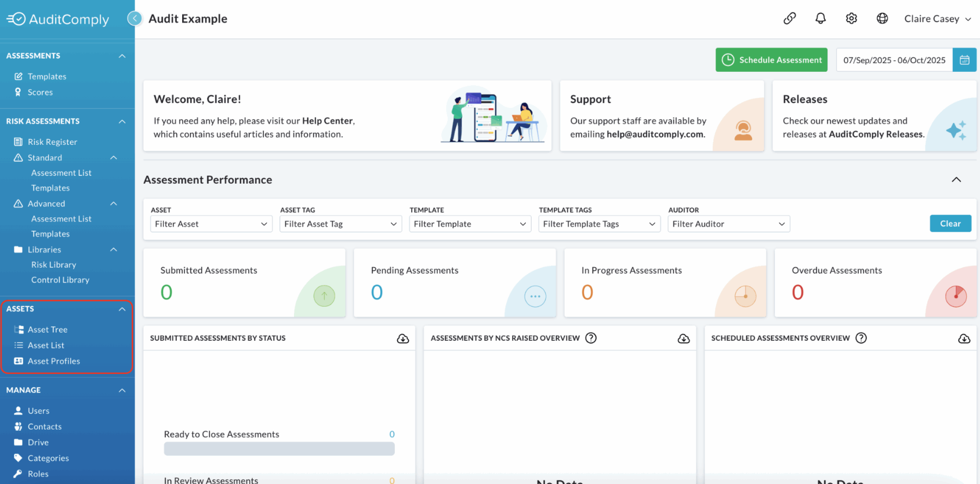
Task: Click the date range field
Action: (894, 60)
